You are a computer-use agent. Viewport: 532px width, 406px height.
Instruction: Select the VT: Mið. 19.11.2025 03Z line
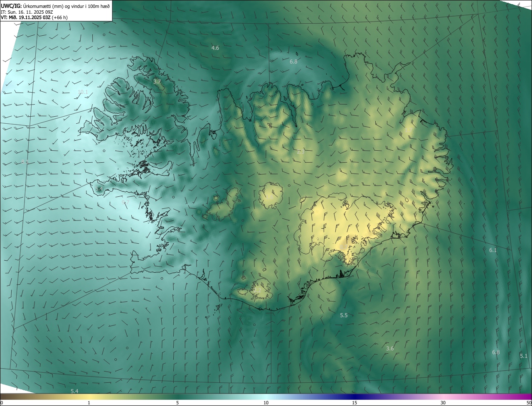coord(34,17)
